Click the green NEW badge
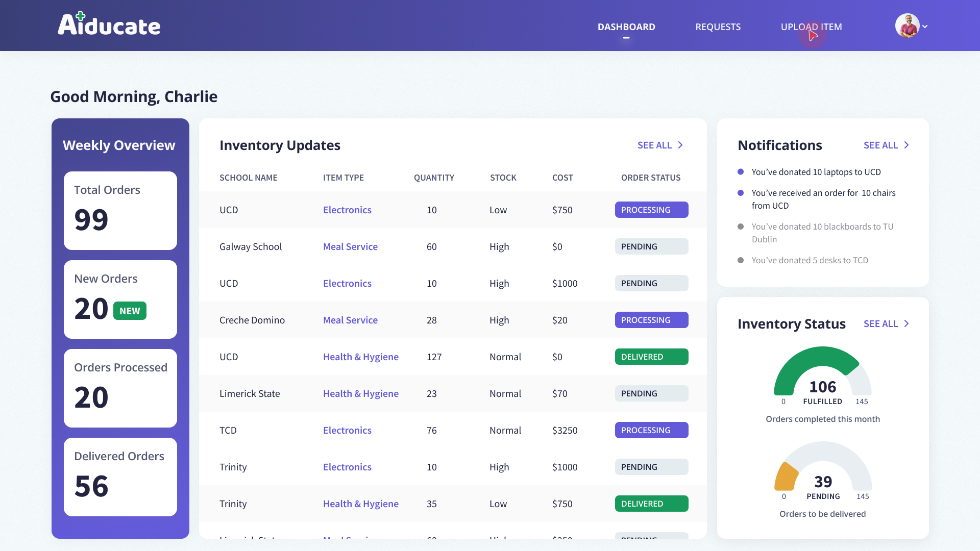The image size is (980, 551). point(130,311)
